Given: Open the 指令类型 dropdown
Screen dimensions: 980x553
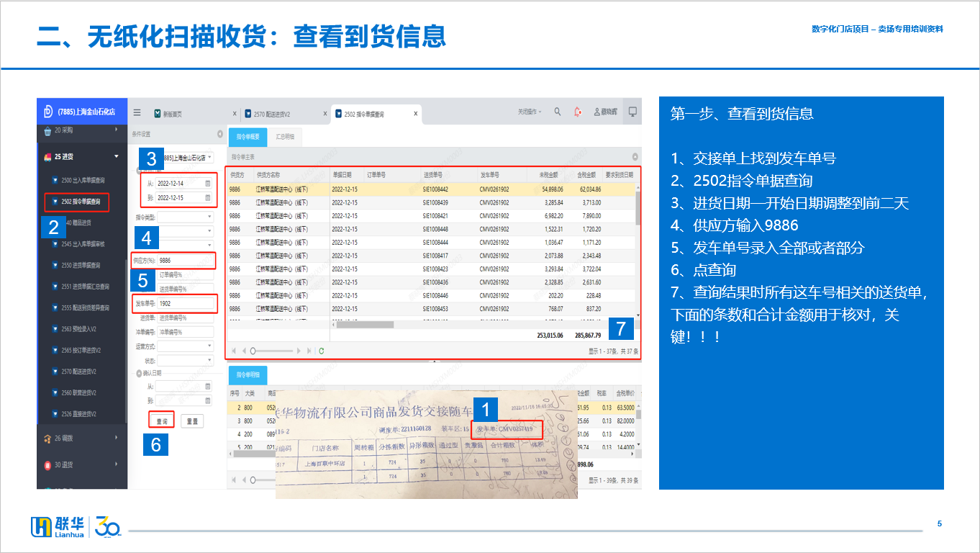Looking at the screenshot, I should 186,216.
